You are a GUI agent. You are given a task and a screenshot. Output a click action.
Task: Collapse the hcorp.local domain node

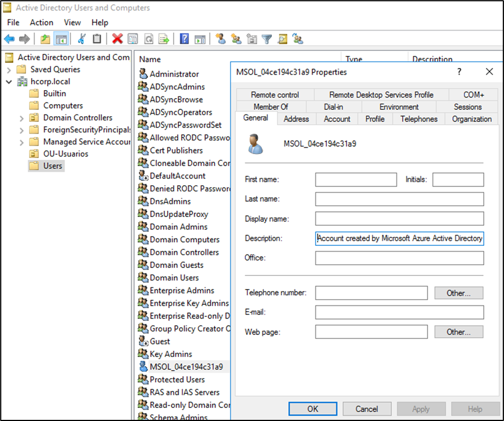coord(8,82)
